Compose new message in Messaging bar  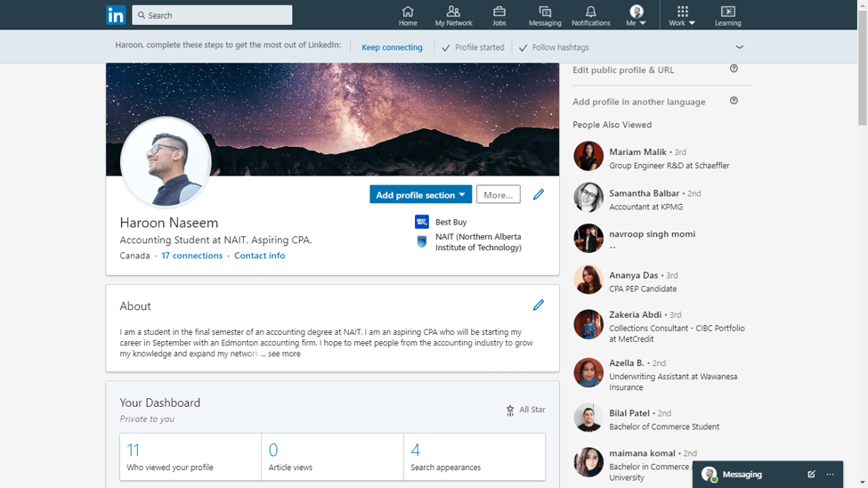click(811, 475)
